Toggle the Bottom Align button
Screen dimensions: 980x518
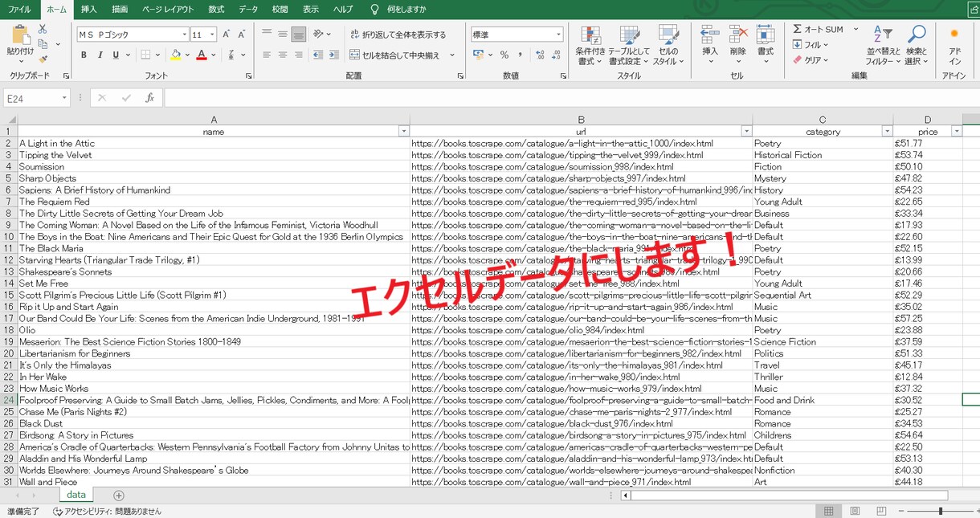pyautogui.click(x=298, y=35)
